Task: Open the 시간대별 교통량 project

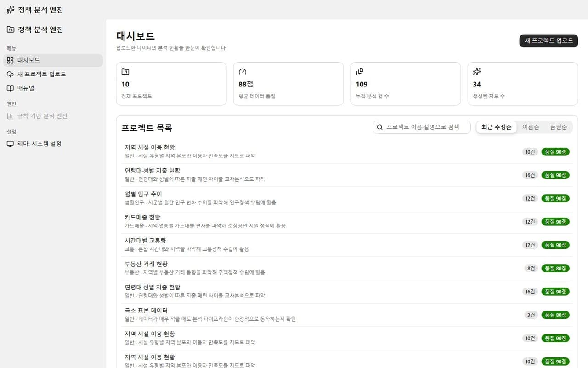Action: (347, 245)
